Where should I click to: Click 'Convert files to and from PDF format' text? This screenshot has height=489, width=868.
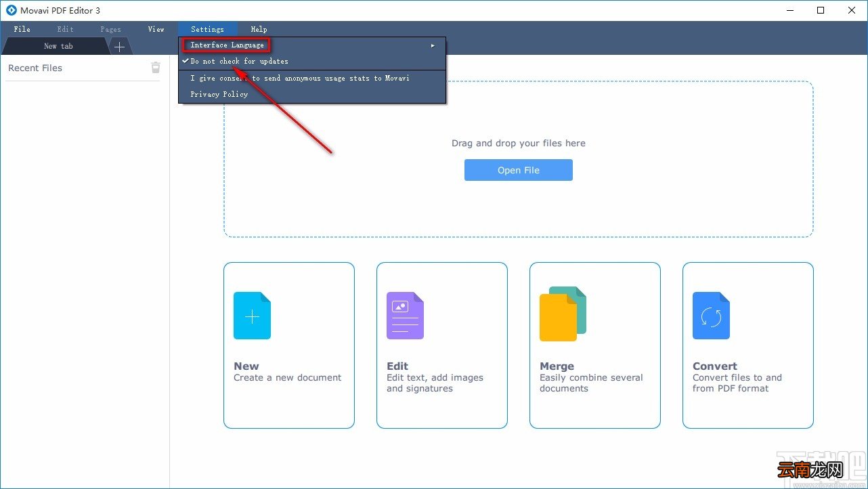737,383
